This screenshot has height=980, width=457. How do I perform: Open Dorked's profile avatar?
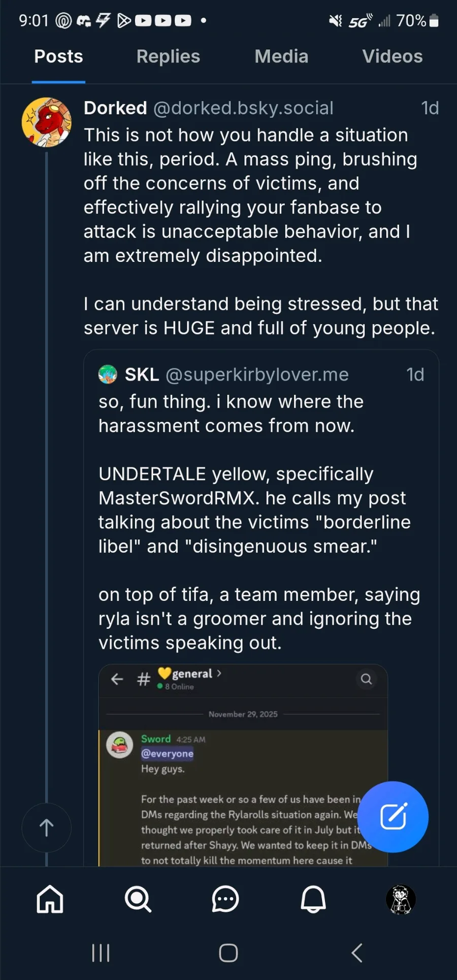click(x=47, y=122)
